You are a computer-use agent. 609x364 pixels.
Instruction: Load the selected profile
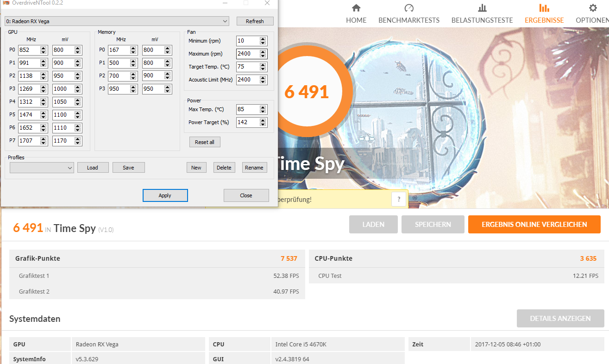[93, 168]
